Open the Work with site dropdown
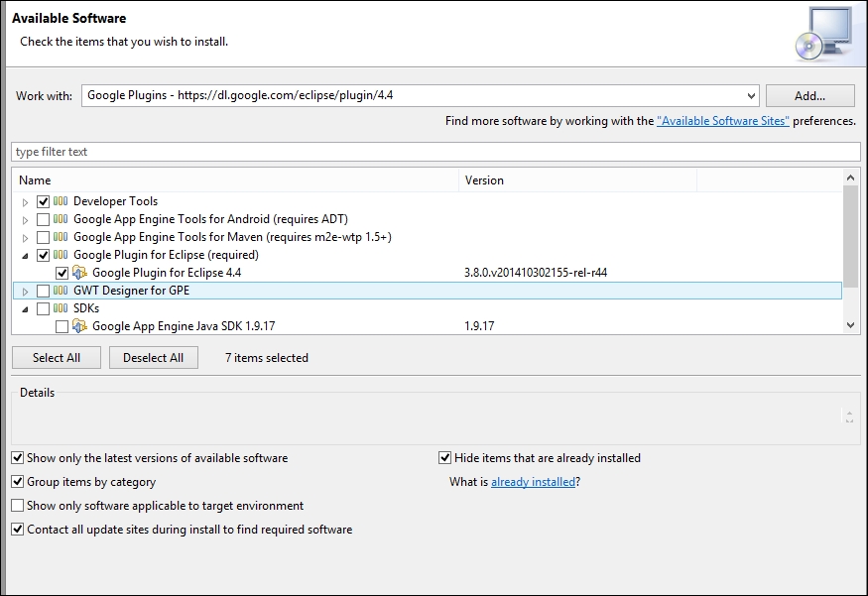The image size is (868, 596). pyautogui.click(x=751, y=96)
